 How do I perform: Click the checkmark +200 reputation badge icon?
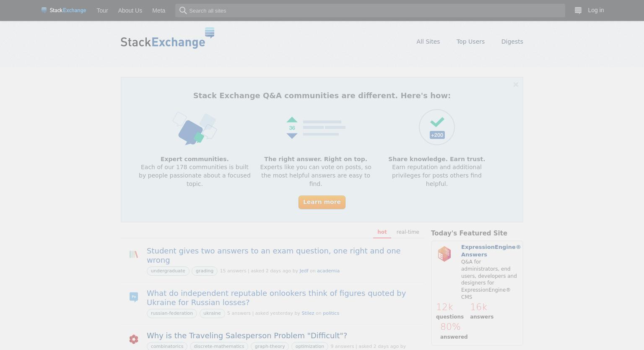(x=437, y=127)
